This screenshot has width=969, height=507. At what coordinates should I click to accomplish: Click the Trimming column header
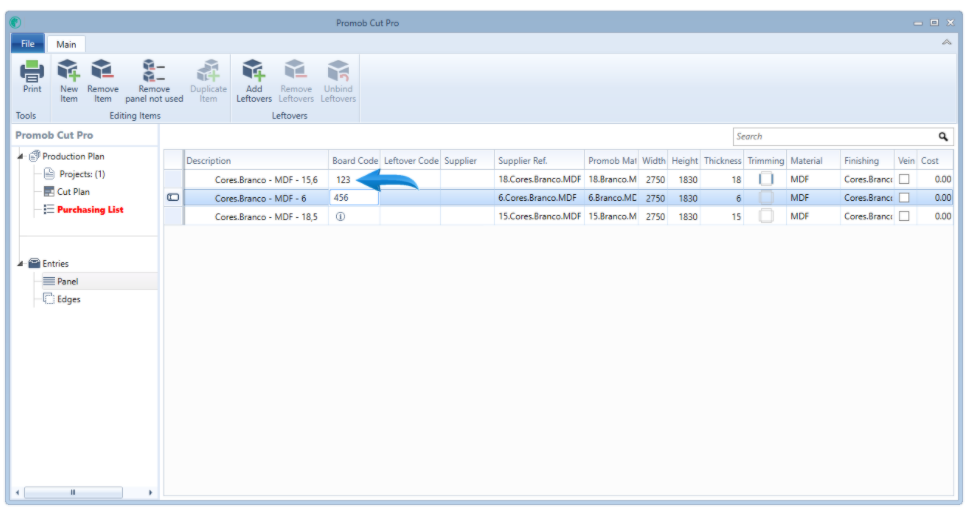[x=765, y=161]
